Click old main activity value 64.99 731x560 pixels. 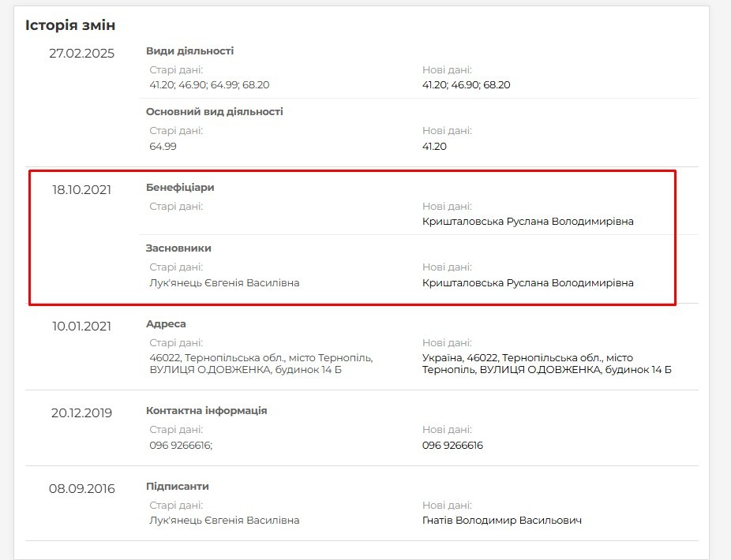coord(163,146)
